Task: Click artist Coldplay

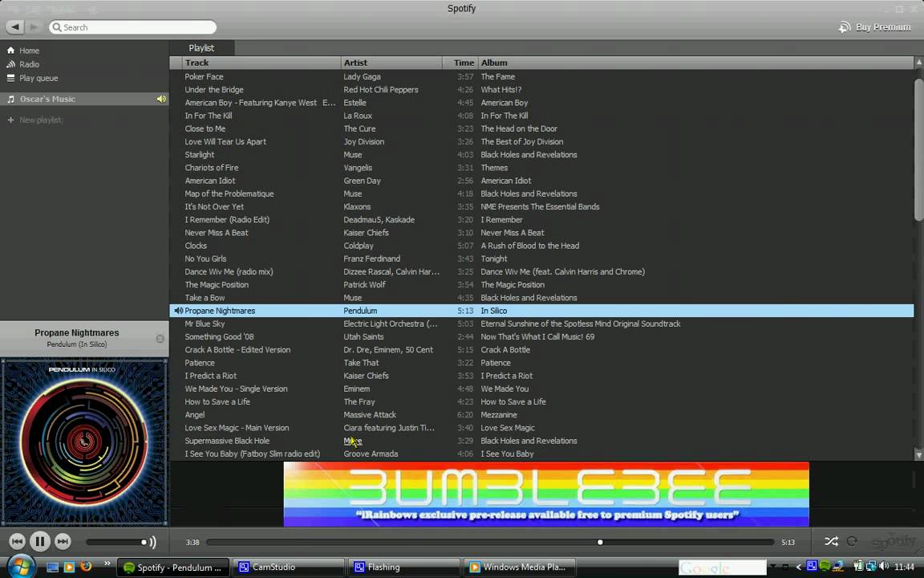Action: tap(359, 246)
